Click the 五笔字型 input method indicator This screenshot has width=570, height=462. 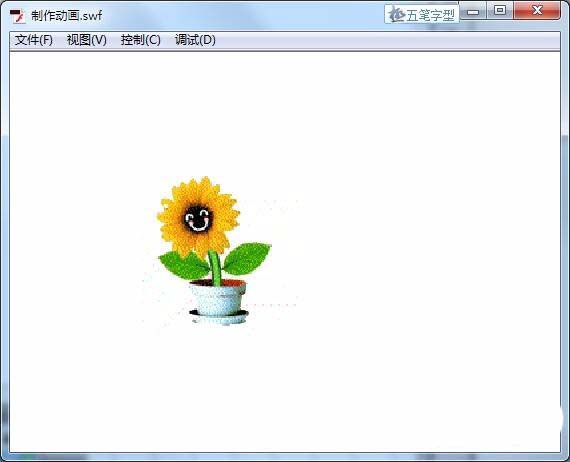coord(422,15)
